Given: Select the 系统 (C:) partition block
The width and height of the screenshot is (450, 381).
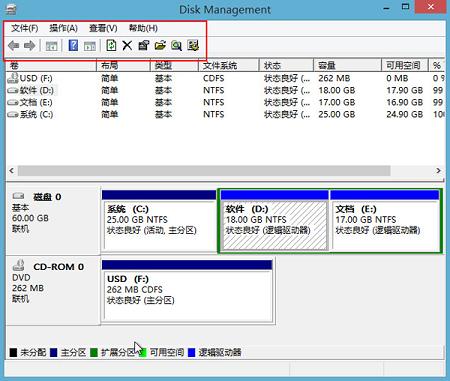Looking at the screenshot, I should [159, 220].
